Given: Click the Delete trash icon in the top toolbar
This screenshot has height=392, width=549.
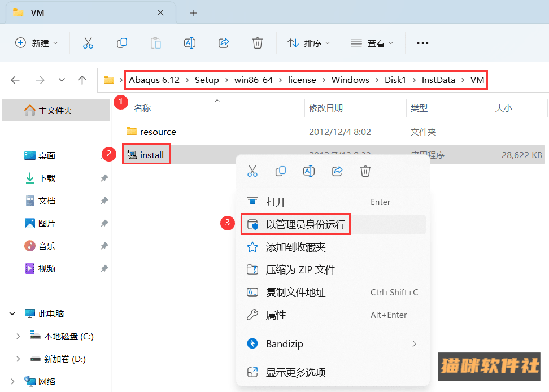Looking at the screenshot, I should 258,43.
